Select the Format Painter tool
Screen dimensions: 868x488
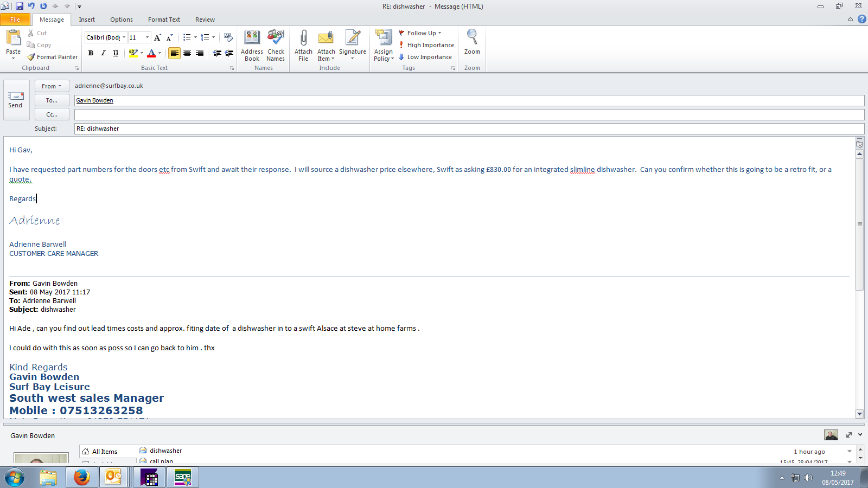53,57
